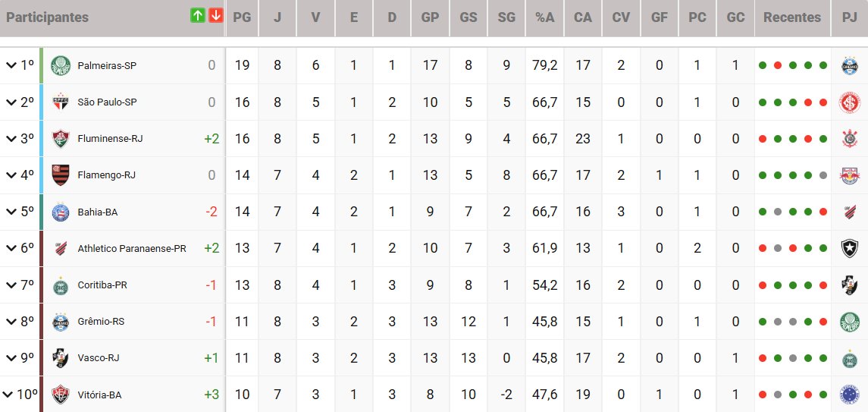Open the Athletico Paranaense-PR team link
868x412 pixels.
(131, 248)
